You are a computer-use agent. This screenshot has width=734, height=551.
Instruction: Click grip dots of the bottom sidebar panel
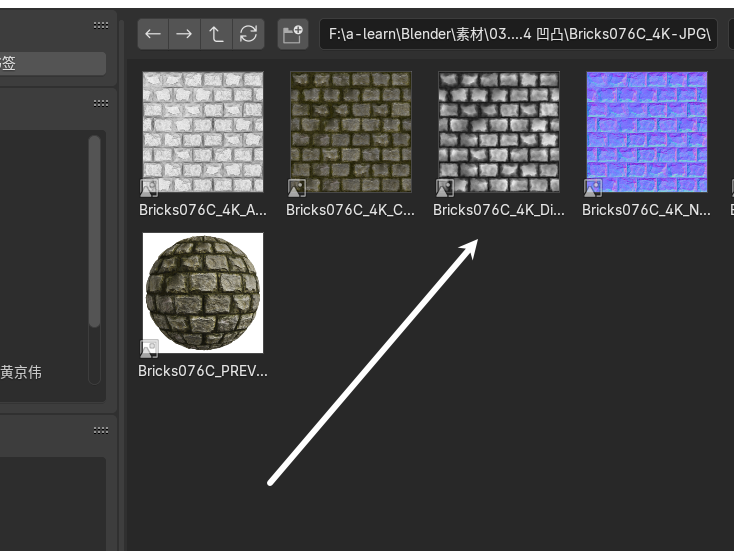tap(101, 430)
